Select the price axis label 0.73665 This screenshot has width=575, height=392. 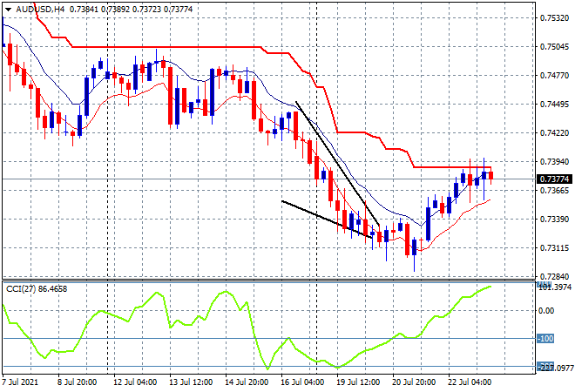pos(554,190)
